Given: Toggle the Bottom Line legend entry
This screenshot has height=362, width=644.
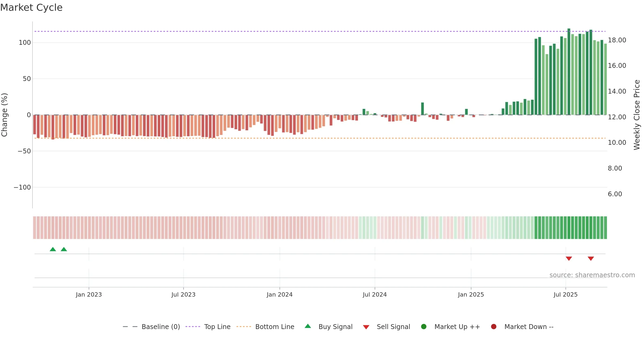Looking at the screenshot, I should [x=265, y=327].
